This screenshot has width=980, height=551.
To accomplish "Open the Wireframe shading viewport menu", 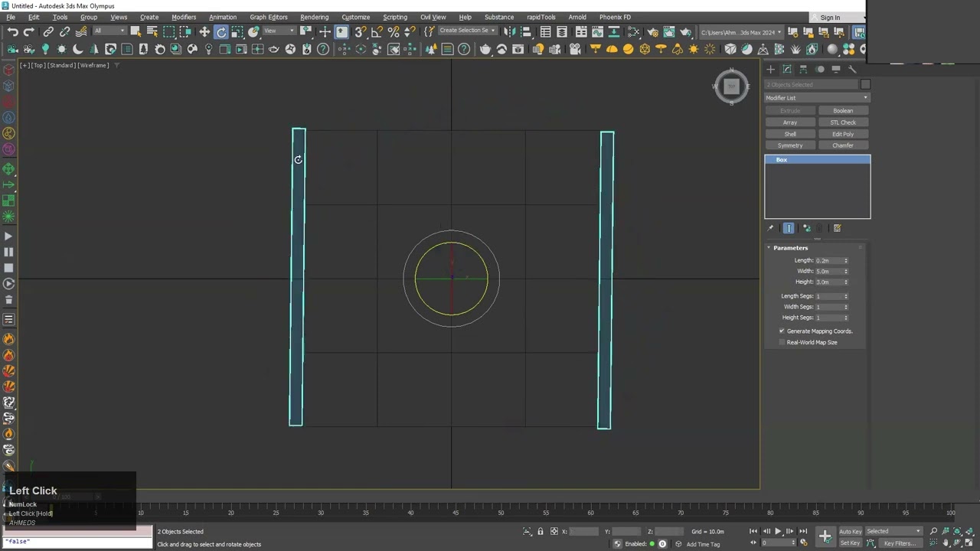I will point(94,65).
